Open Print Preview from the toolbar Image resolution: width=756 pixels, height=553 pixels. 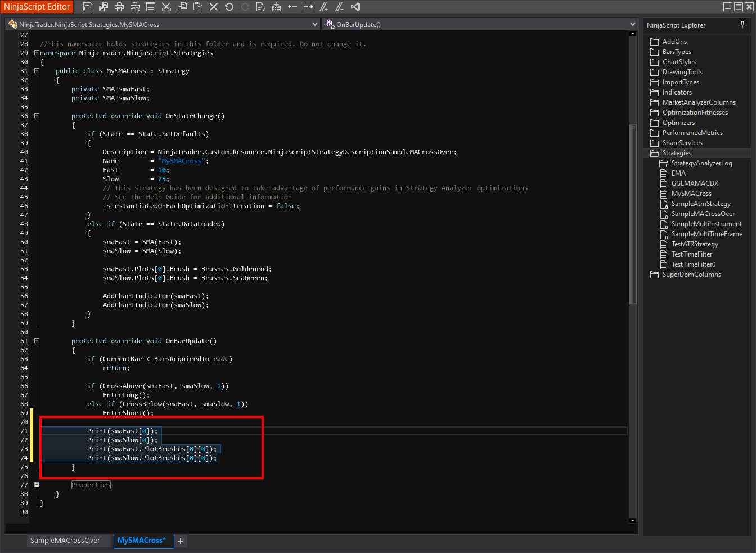[134, 7]
